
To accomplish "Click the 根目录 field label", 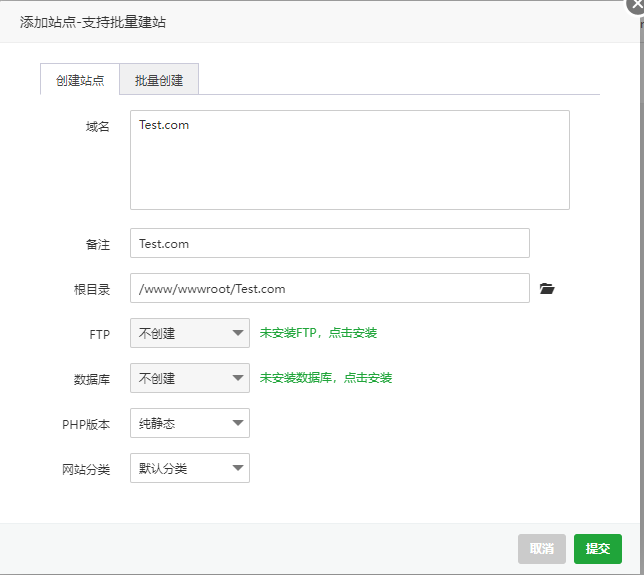I will (91, 289).
